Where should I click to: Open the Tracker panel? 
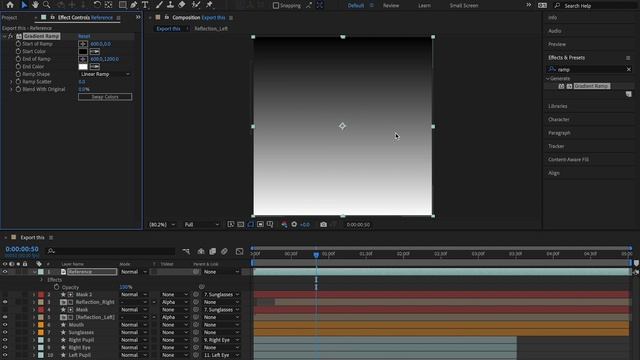(x=556, y=146)
